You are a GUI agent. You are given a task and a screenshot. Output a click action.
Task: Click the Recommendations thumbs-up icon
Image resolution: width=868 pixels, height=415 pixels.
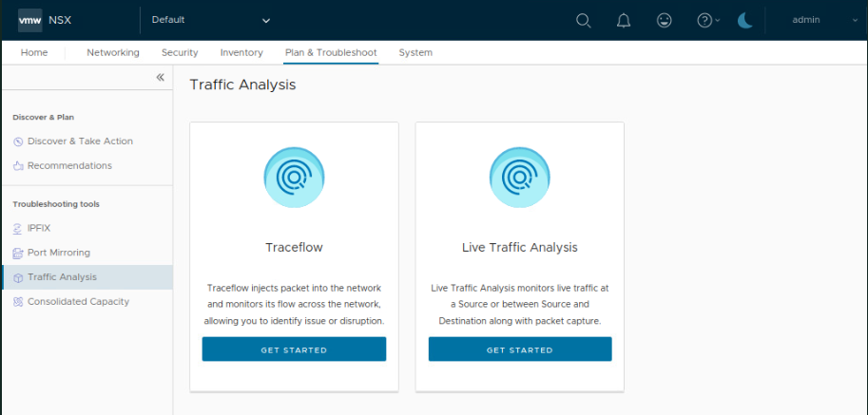coord(18,166)
